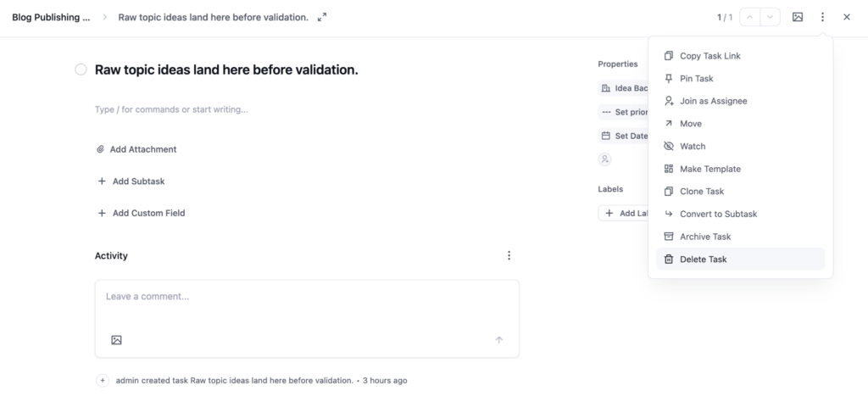Mark the task complete via circle checkbox

pyautogui.click(x=81, y=70)
